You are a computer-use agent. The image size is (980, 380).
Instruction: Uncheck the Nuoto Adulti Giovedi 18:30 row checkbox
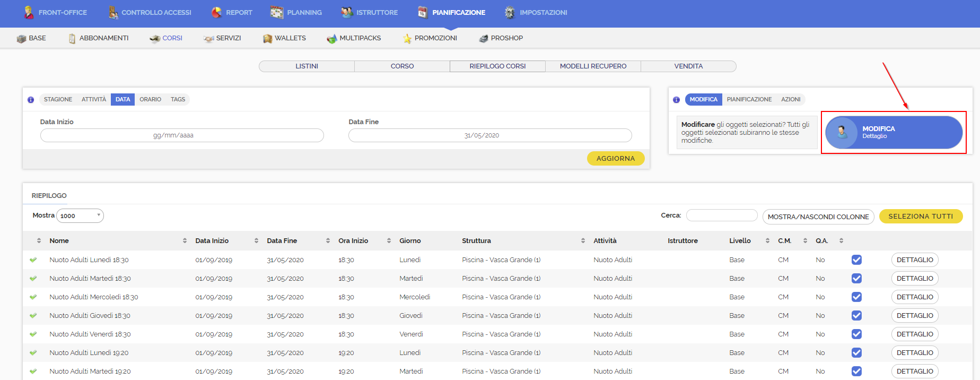point(856,316)
